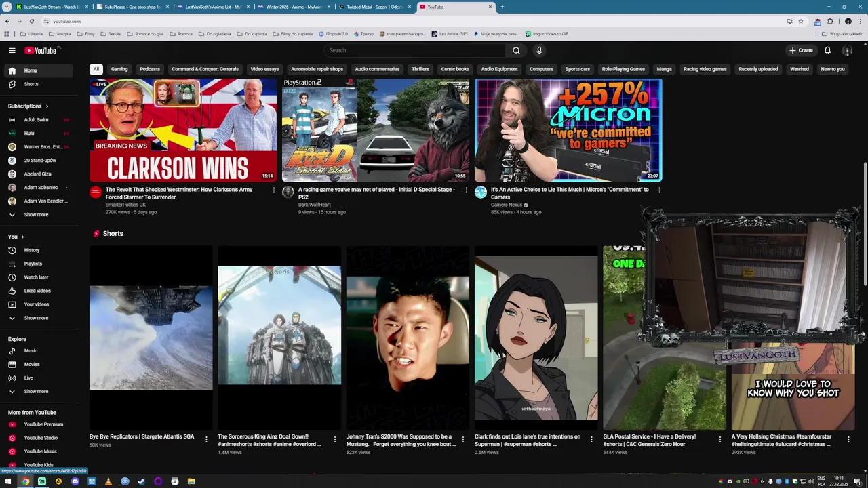The height and width of the screenshot is (488, 868).
Task: Reload the page in Chrome
Action: click(31, 21)
